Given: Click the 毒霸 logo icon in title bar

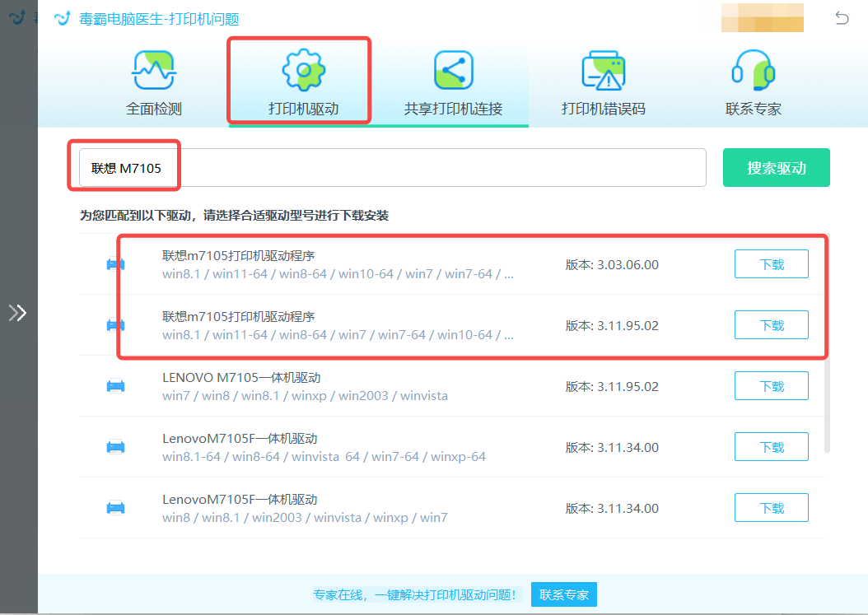Looking at the screenshot, I should click(63, 18).
